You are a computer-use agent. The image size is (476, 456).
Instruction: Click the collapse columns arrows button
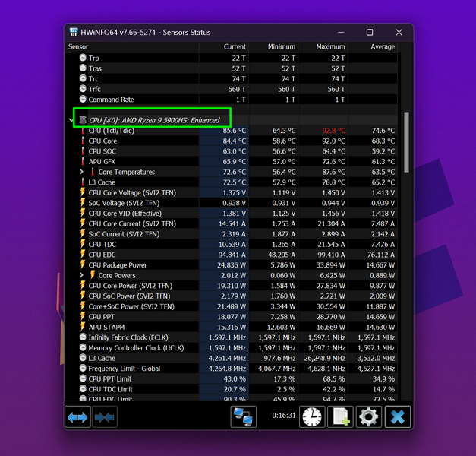pos(104,416)
